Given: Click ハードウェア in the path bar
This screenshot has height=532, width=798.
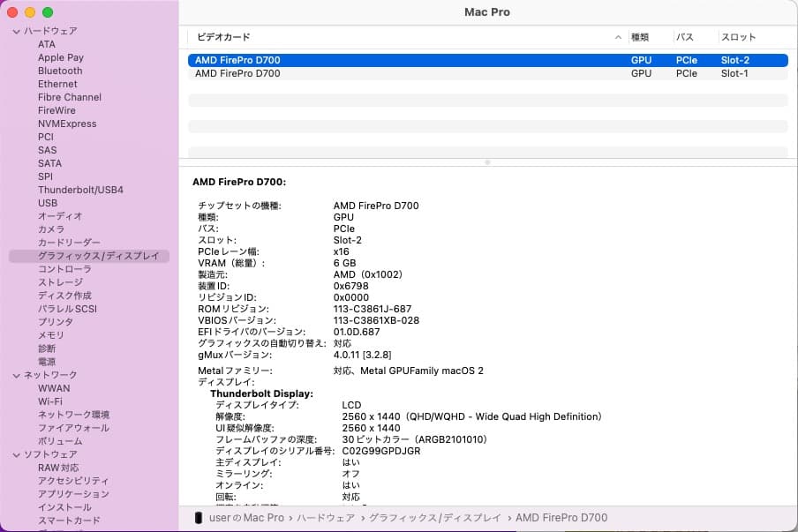Looking at the screenshot, I should pyautogui.click(x=326, y=518).
